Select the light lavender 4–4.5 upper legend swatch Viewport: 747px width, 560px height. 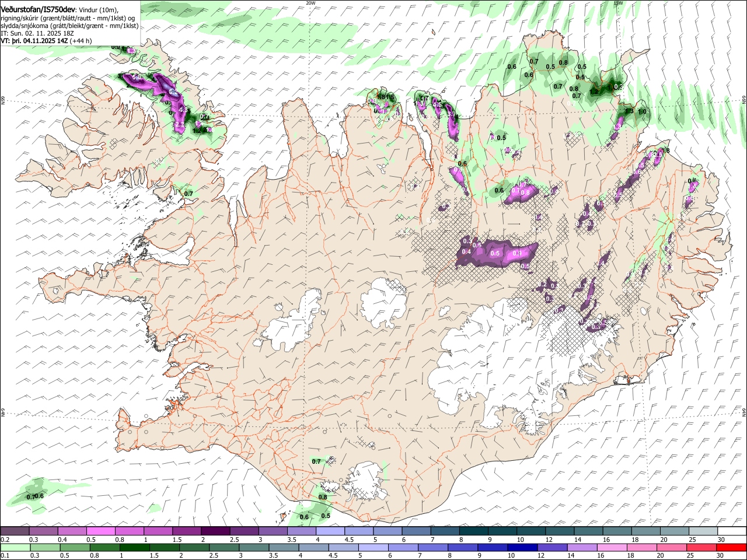330,531
